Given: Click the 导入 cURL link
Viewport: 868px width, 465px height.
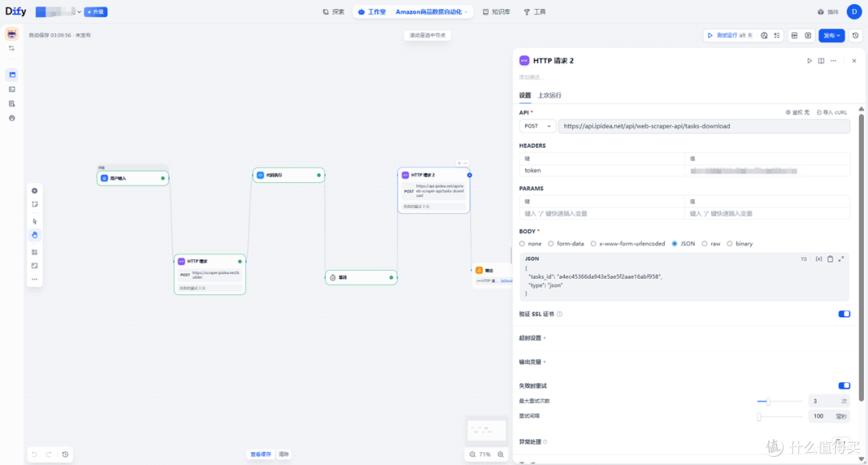Looking at the screenshot, I should [x=832, y=112].
